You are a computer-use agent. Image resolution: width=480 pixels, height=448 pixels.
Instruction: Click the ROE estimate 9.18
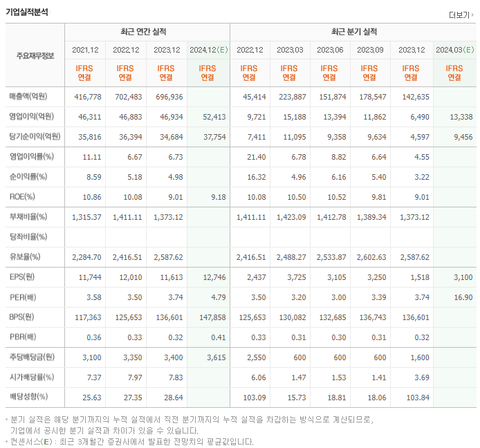pyautogui.click(x=219, y=197)
